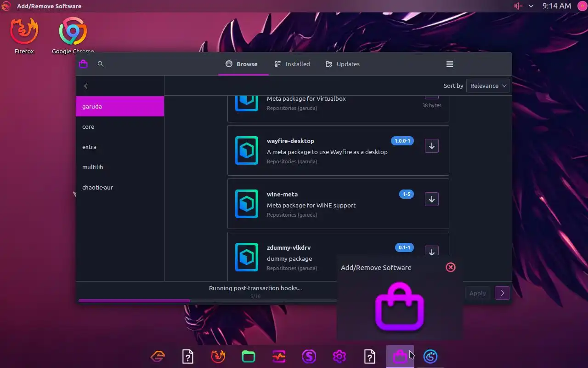Screen dimensions: 588x368
Task: Open the green file manager dock icon
Action: point(249,356)
